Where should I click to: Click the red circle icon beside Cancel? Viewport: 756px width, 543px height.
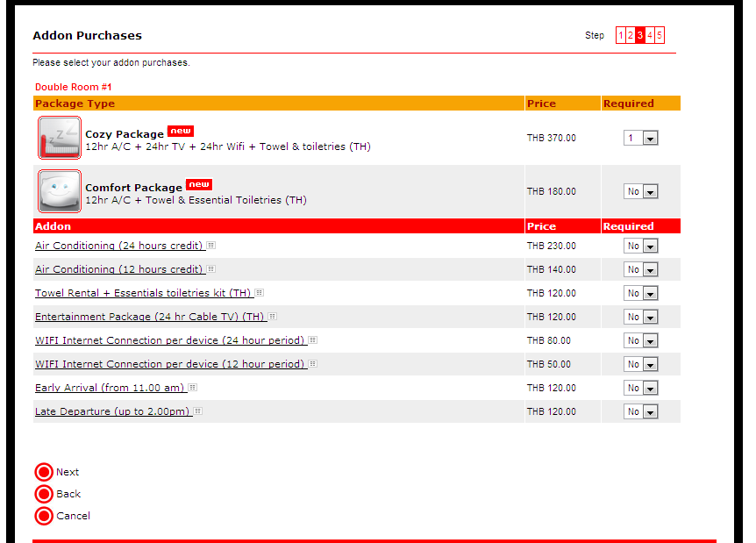44,516
